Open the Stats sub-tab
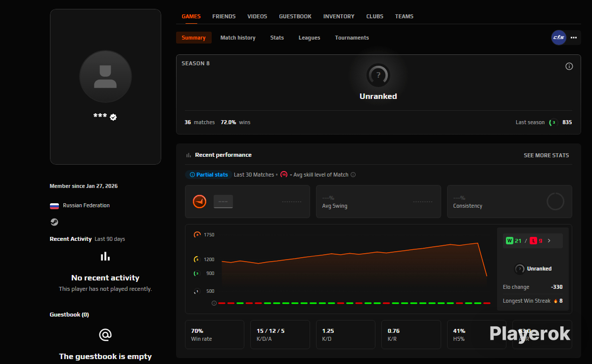The image size is (592, 364). click(x=277, y=38)
